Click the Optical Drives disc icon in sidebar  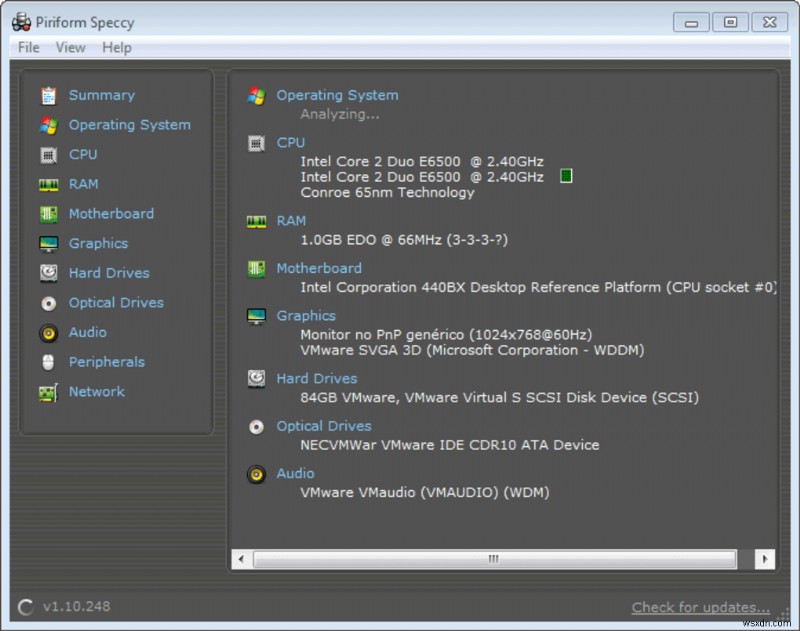tap(48, 304)
